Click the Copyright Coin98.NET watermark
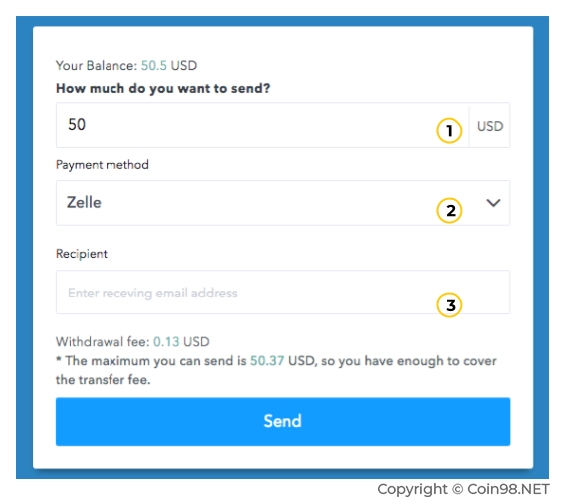Screen dimensions: 572x504 463,489
